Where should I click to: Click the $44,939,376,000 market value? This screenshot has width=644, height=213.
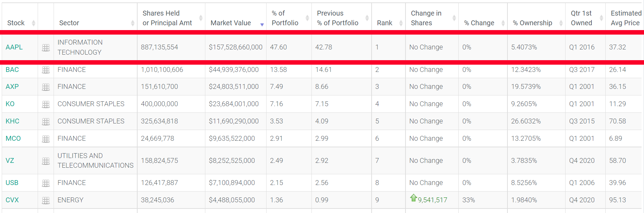(x=234, y=70)
